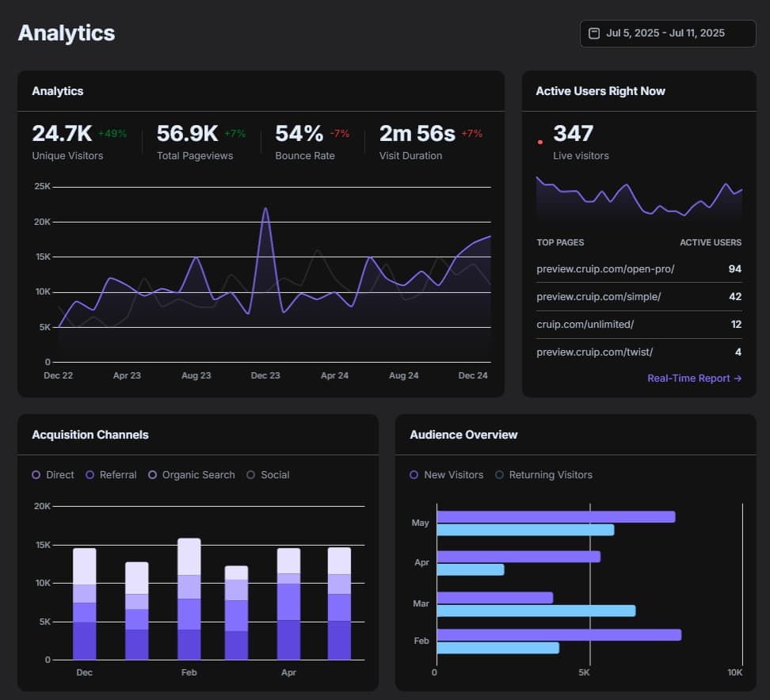Click the calendar icon in date picker

(594, 33)
